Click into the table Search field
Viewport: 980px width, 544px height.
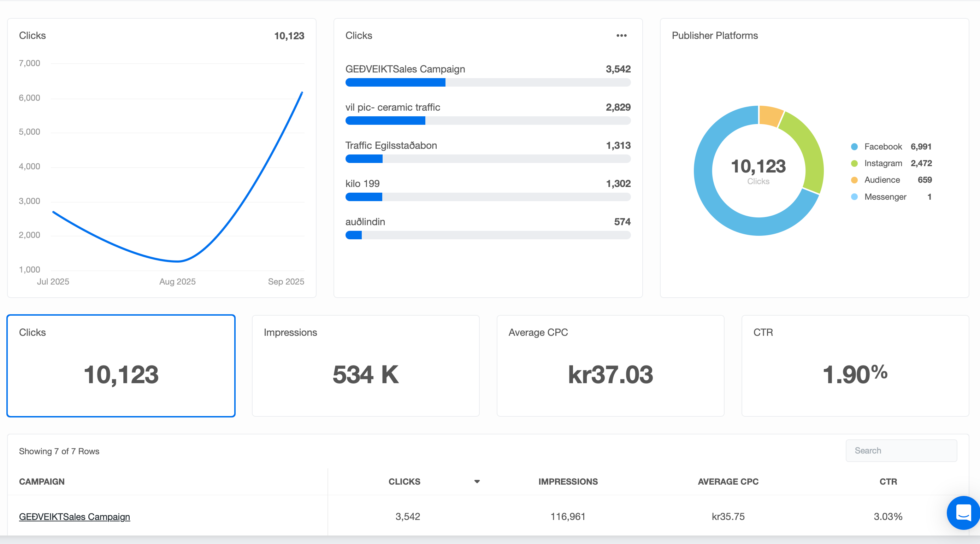[901, 451]
